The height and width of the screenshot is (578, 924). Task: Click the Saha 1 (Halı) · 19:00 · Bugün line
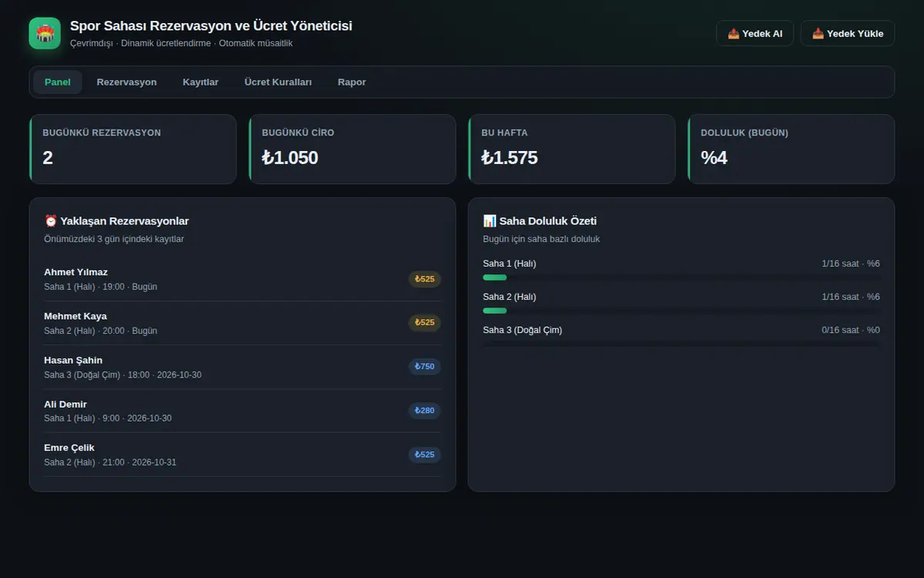(100, 287)
